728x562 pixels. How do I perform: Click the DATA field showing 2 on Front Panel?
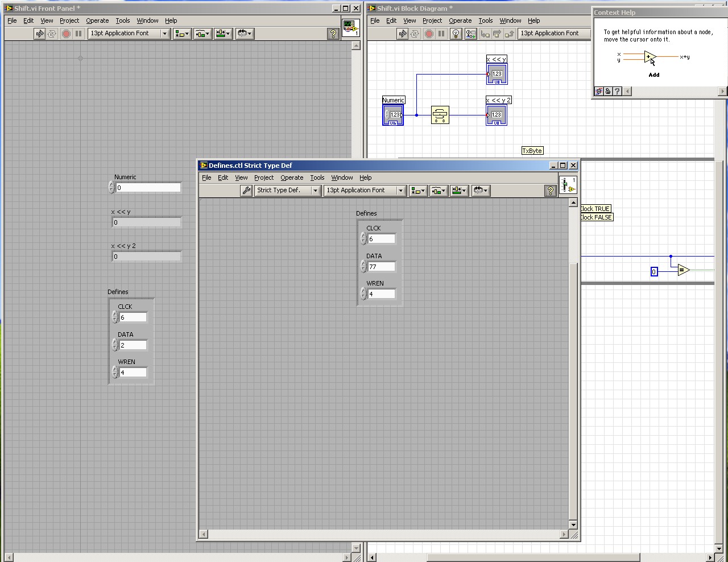[x=133, y=345]
